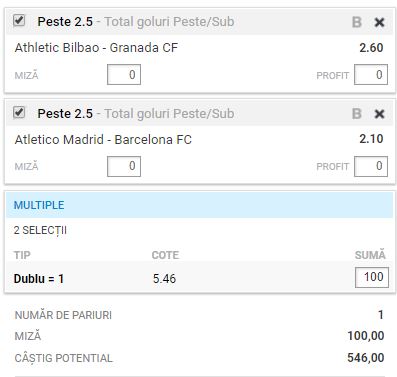
Task: Click the Athletic Bilbao - Granada CF match name
Action: 96,48
